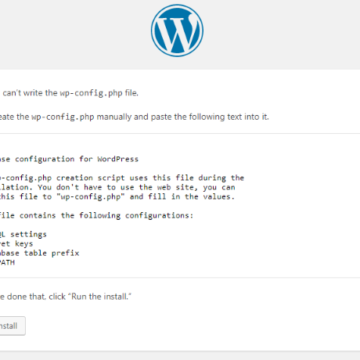
Task: Place cursor on the "configuration for WordPress" line
Action: (69, 159)
